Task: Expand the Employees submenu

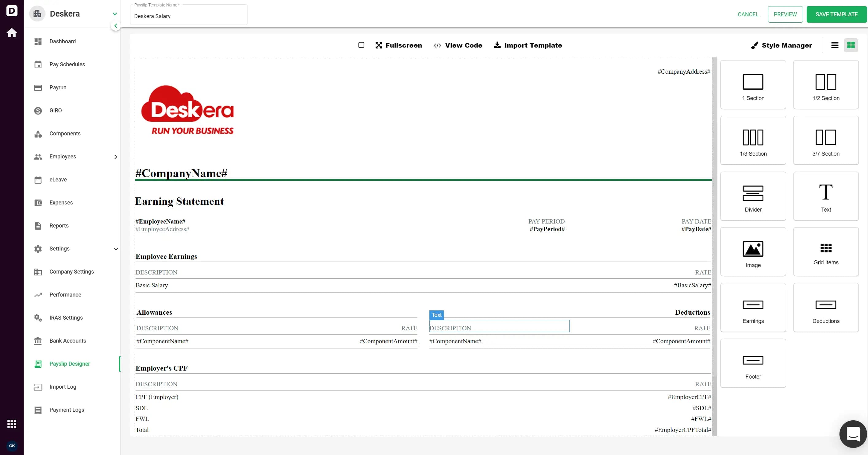Action: (116, 157)
